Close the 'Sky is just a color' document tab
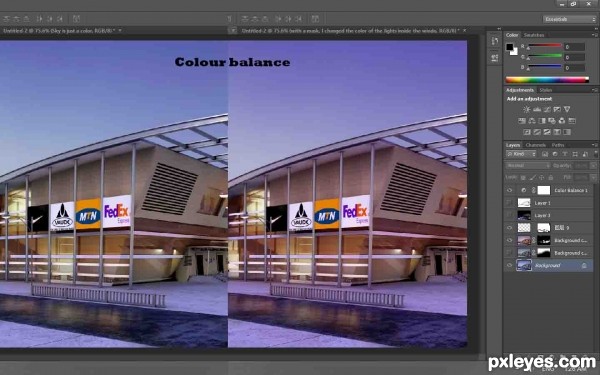Screen dimensions: 600x375 click(120, 30)
